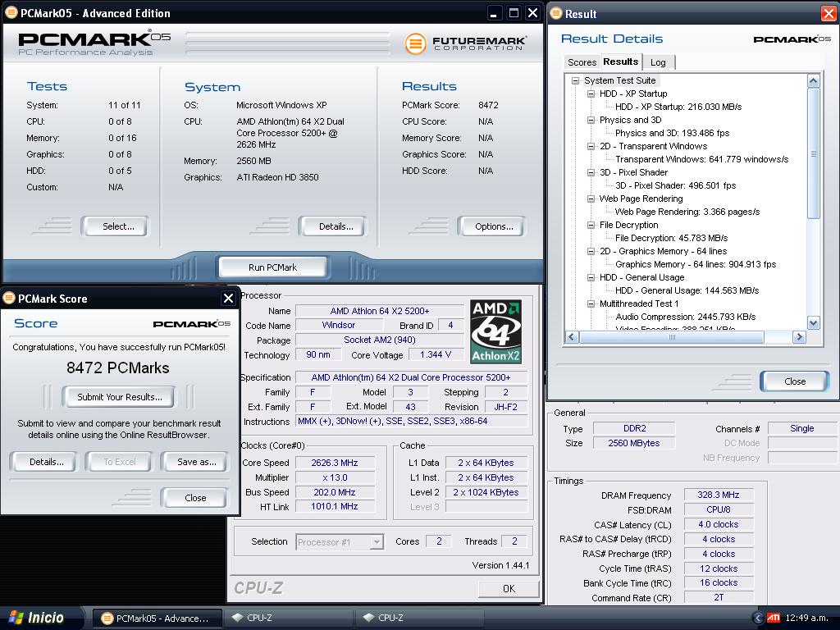Select 'Transparent Windows: 641.779 windows/s' row
Viewport: 840px width, 630px height.
coord(702,160)
